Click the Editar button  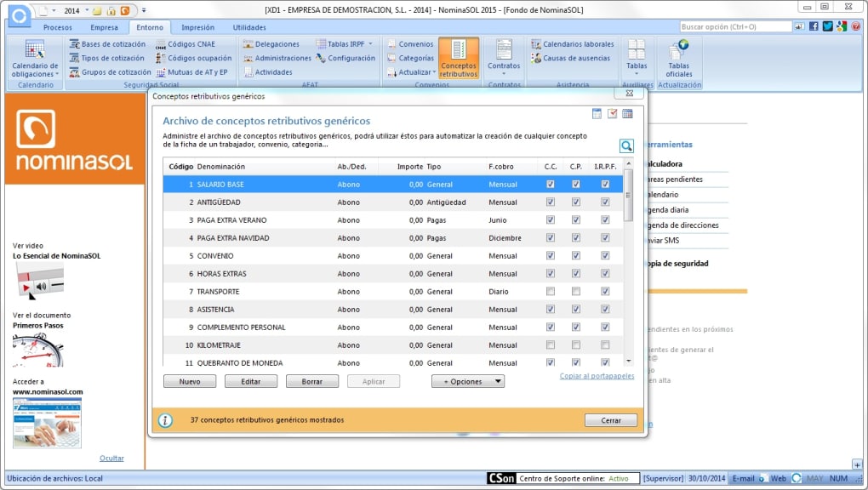pos(251,381)
